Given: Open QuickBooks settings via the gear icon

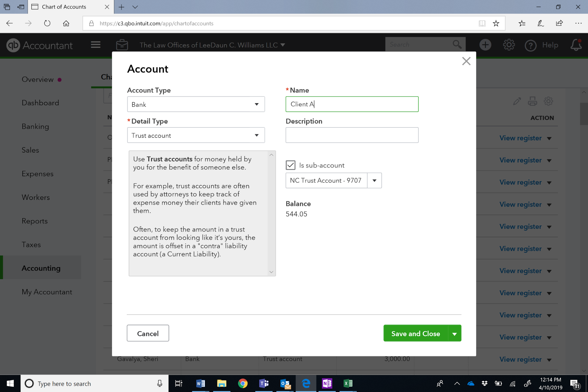Looking at the screenshot, I should pyautogui.click(x=509, y=45).
